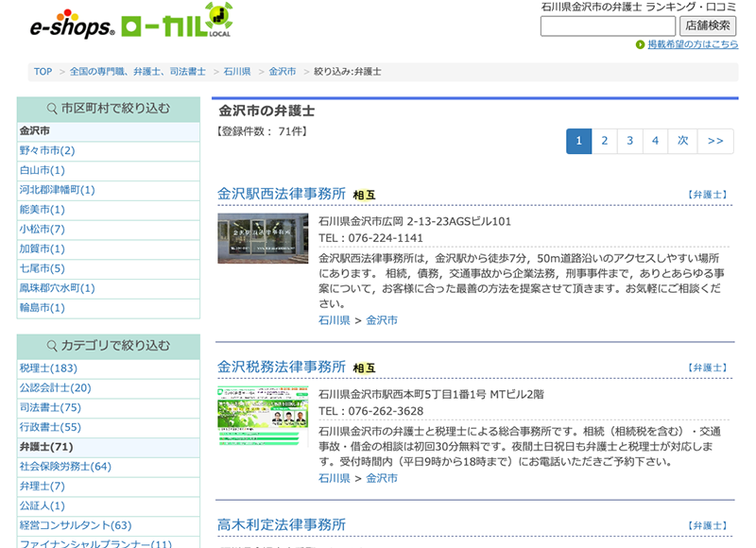Click the address 石川県金沢市駅西本町5丁目1番1号 MTビル2階
This screenshot has height=548, width=756.
coord(431,395)
